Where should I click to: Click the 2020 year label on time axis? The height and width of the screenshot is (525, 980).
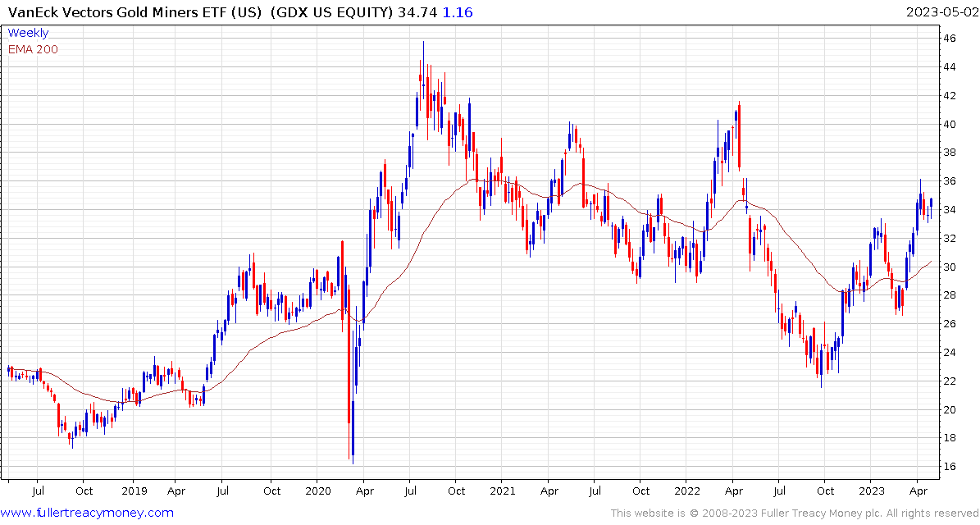click(317, 491)
